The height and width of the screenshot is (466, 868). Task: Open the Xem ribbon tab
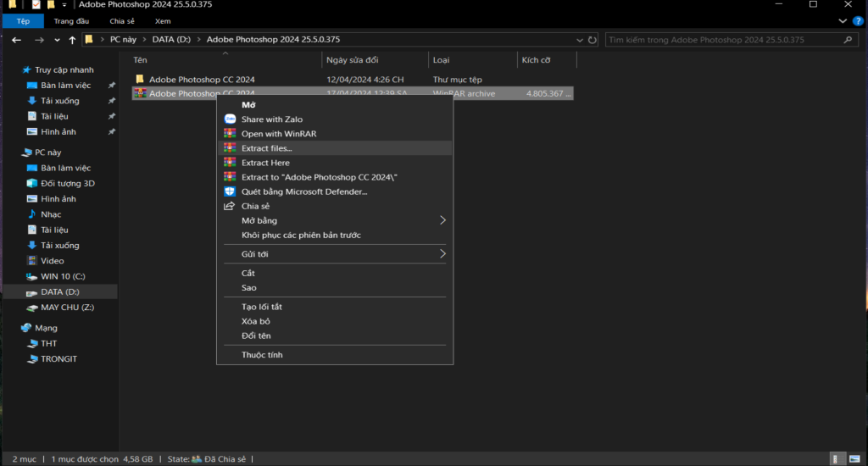click(x=163, y=21)
